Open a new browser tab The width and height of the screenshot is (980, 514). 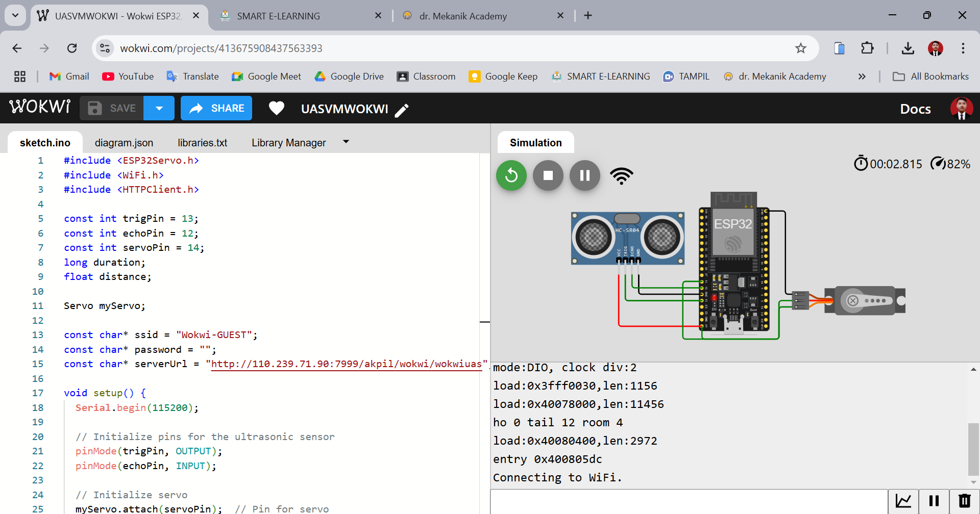[x=588, y=15]
